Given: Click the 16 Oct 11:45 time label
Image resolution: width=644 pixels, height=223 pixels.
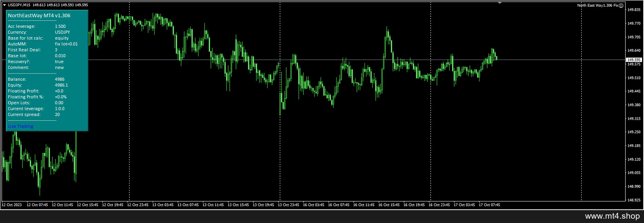Looking at the screenshot, I should click(364, 205).
